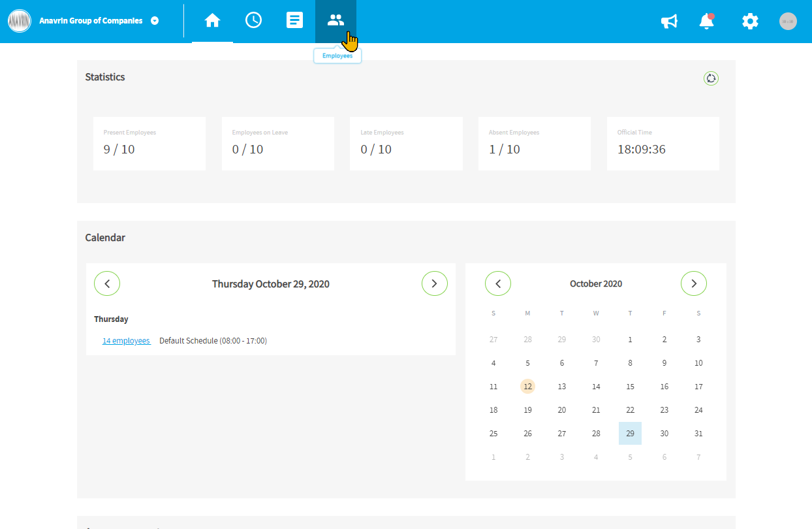Click the Calendar section heading
The width and height of the screenshot is (812, 529).
click(105, 238)
